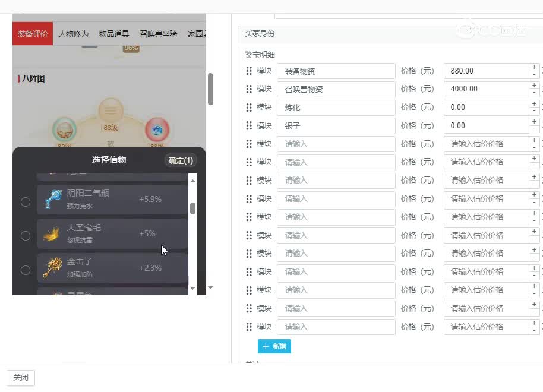Switch to the 装备评价 tab
Image resolution: width=543 pixels, height=392 pixels.
(x=33, y=34)
